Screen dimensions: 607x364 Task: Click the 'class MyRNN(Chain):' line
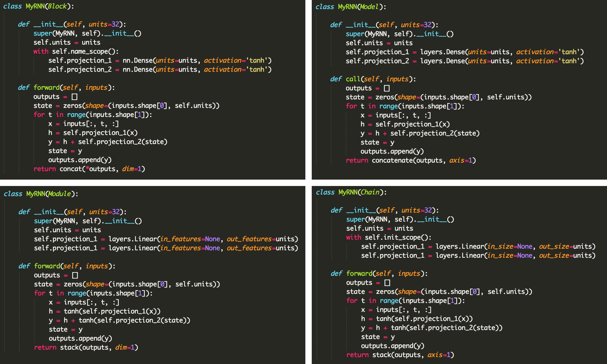coord(351,192)
